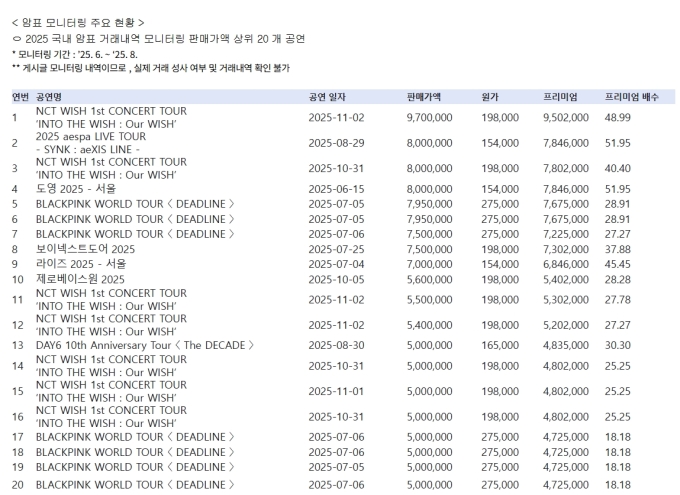This screenshot has height=495, width=680.
Task: Select the price 9,700,000
Action: pos(429,118)
